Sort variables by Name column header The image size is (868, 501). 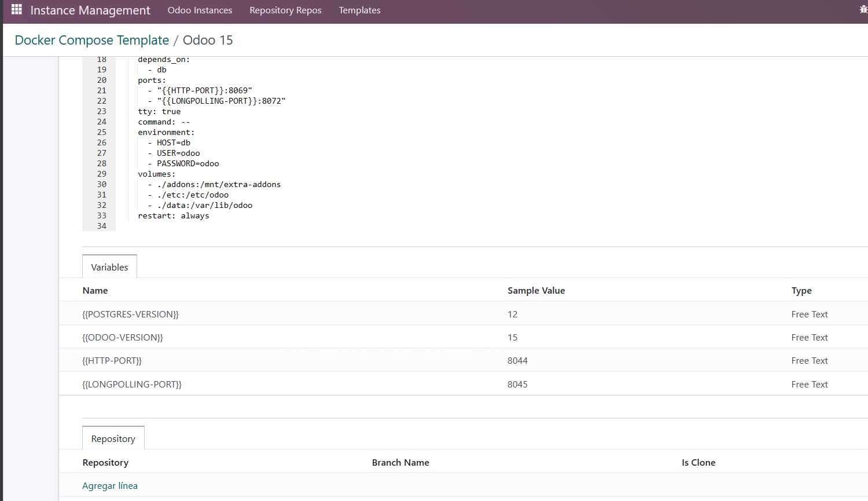95,290
